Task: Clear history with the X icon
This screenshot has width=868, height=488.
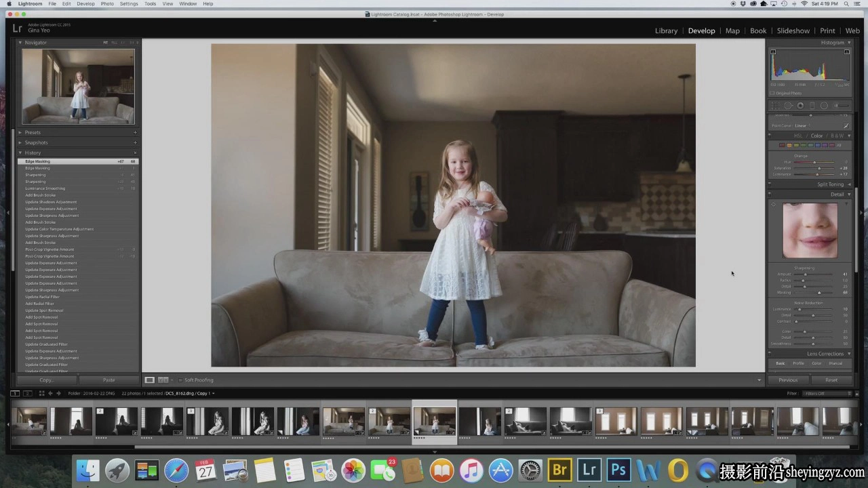Action: [x=135, y=153]
